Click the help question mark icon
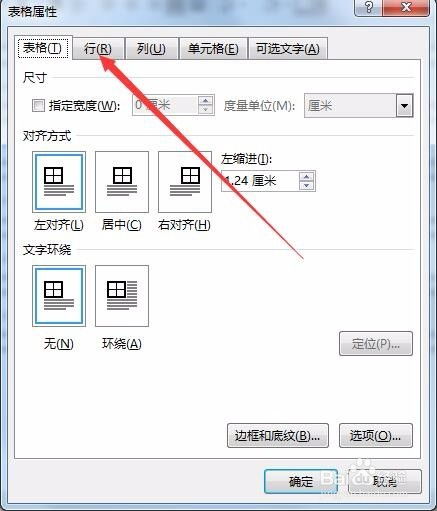This screenshot has height=511, width=437. [x=369, y=7]
